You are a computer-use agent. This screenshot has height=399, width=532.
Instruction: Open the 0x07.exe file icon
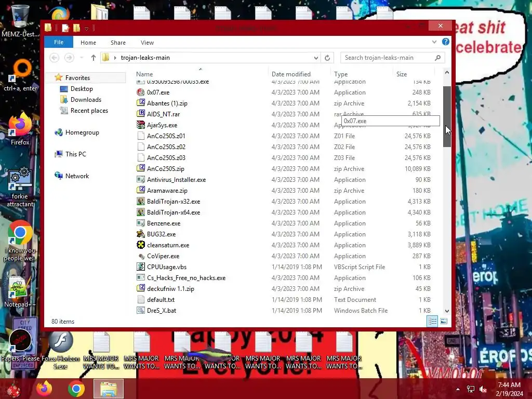click(x=140, y=92)
